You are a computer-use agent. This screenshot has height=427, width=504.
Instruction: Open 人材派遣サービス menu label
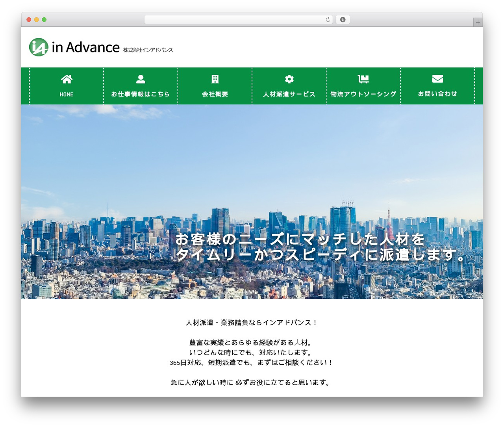click(x=289, y=94)
